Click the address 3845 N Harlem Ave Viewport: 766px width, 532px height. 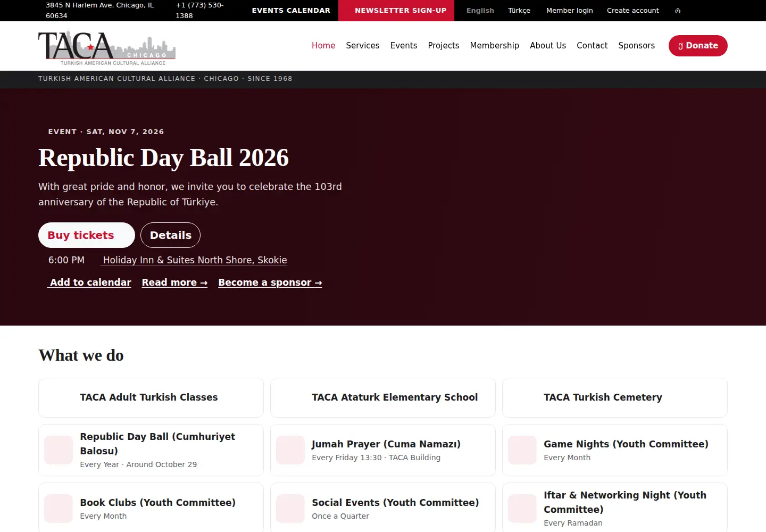(x=99, y=11)
